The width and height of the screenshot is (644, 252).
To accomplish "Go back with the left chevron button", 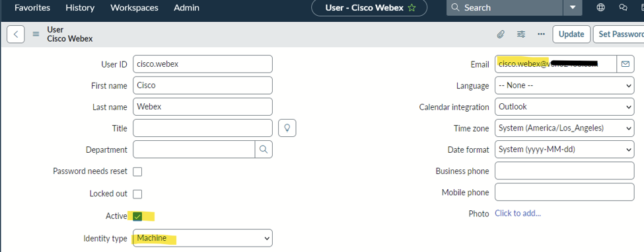I will click(16, 34).
